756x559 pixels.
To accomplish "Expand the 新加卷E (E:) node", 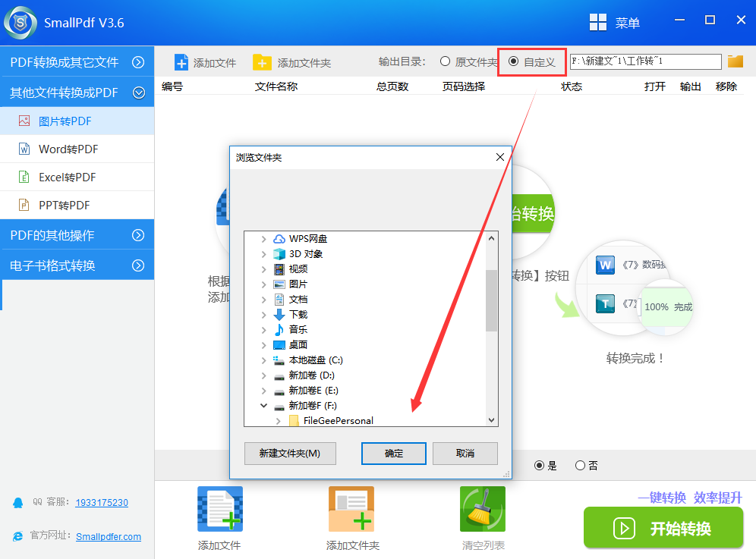I will 263,391.
